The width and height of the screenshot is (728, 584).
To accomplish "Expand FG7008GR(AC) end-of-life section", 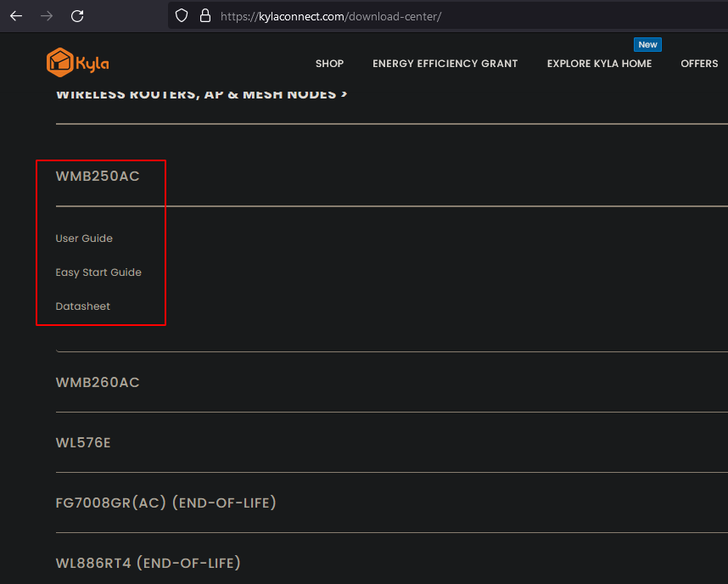I will (x=165, y=503).
